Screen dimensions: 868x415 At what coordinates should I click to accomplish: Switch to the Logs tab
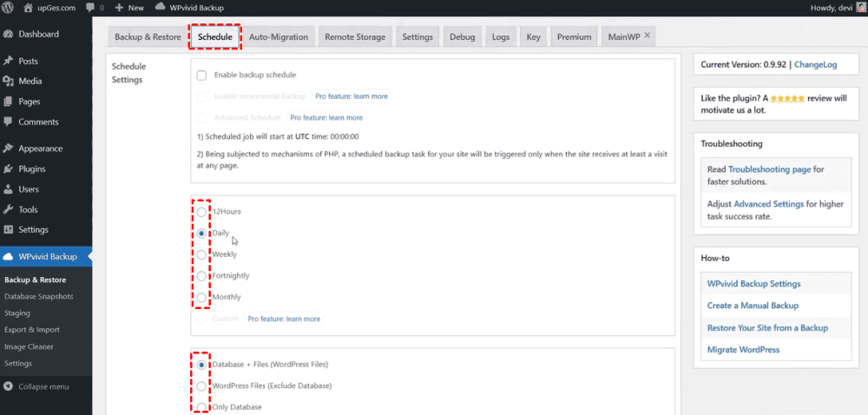click(501, 37)
